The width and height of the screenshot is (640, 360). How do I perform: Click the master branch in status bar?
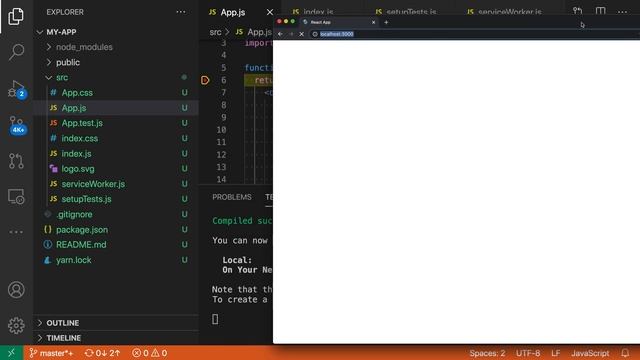51,353
